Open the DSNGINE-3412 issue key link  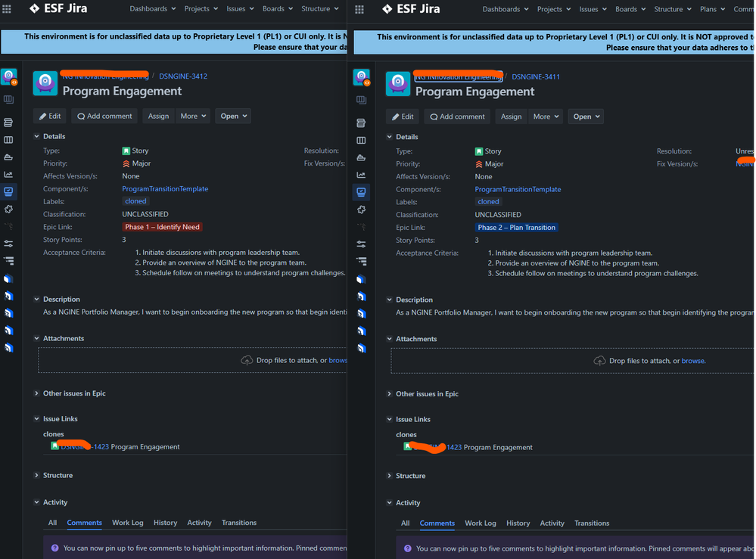click(x=183, y=76)
